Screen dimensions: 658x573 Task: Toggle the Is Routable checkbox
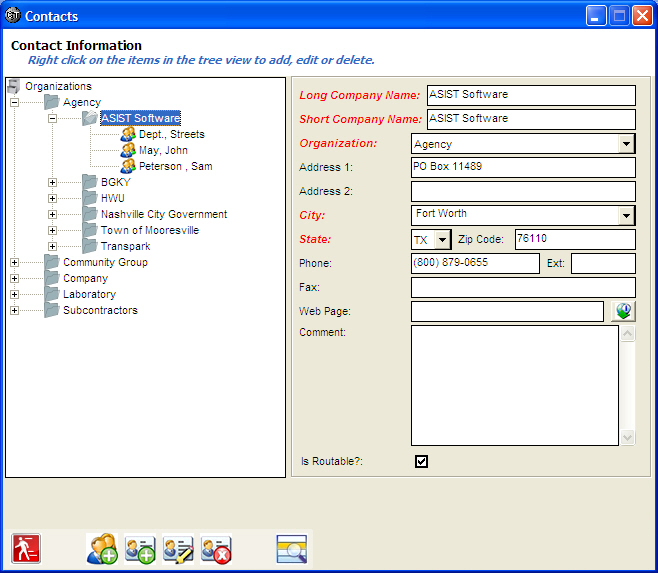[x=421, y=461]
